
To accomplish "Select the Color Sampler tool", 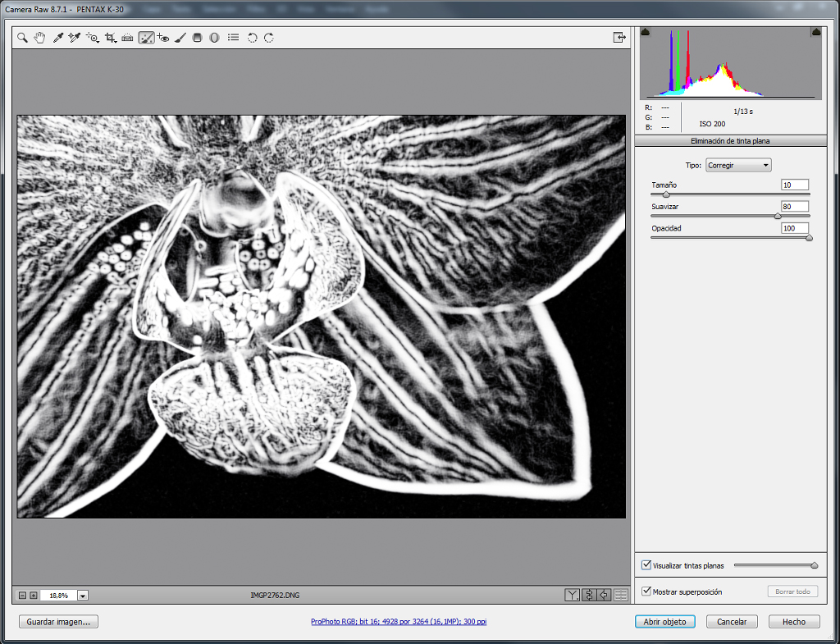I will (x=75, y=38).
